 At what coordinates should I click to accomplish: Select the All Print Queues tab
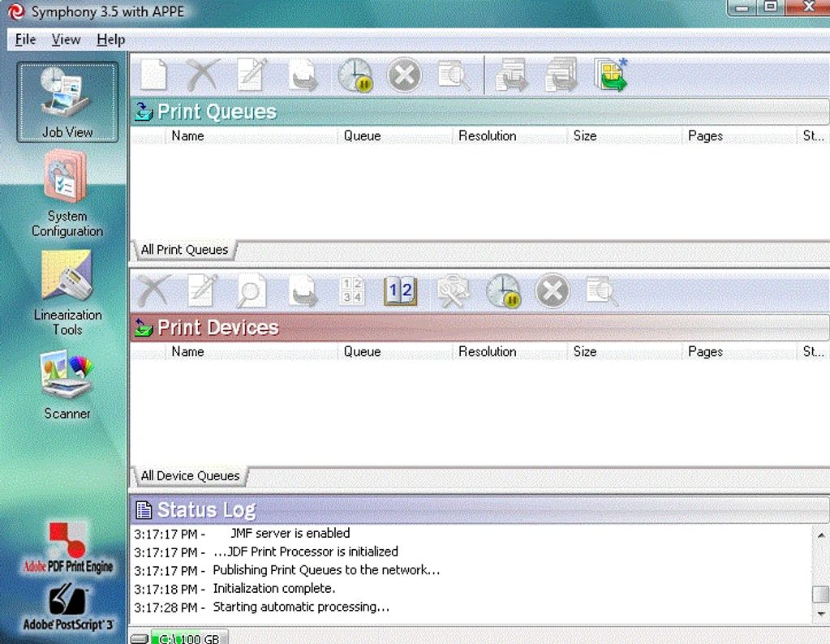[184, 250]
